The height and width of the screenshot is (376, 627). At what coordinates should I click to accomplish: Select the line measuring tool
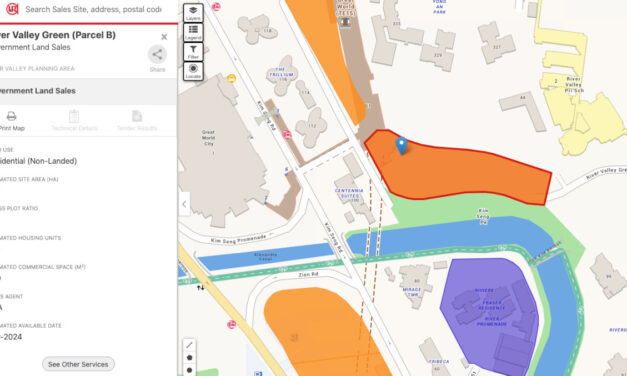(x=190, y=345)
